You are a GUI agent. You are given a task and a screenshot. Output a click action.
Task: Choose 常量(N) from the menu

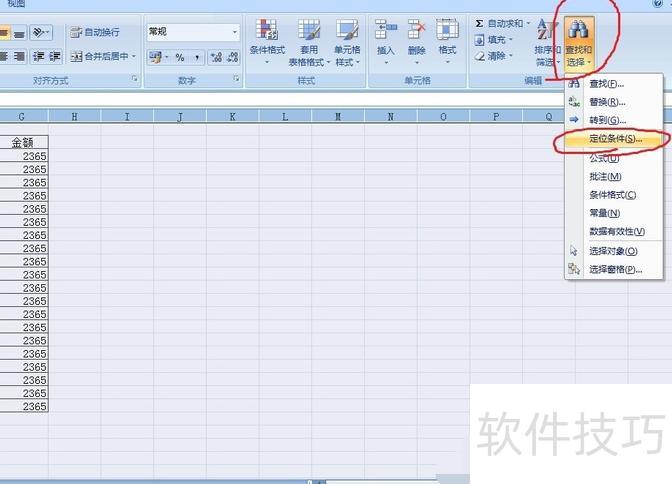pos(614,213)
